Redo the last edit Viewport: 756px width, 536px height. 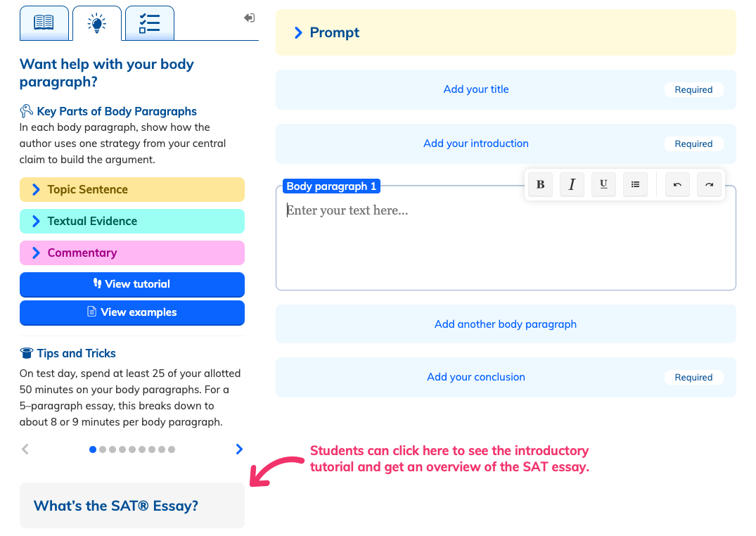tap(709, 184)
